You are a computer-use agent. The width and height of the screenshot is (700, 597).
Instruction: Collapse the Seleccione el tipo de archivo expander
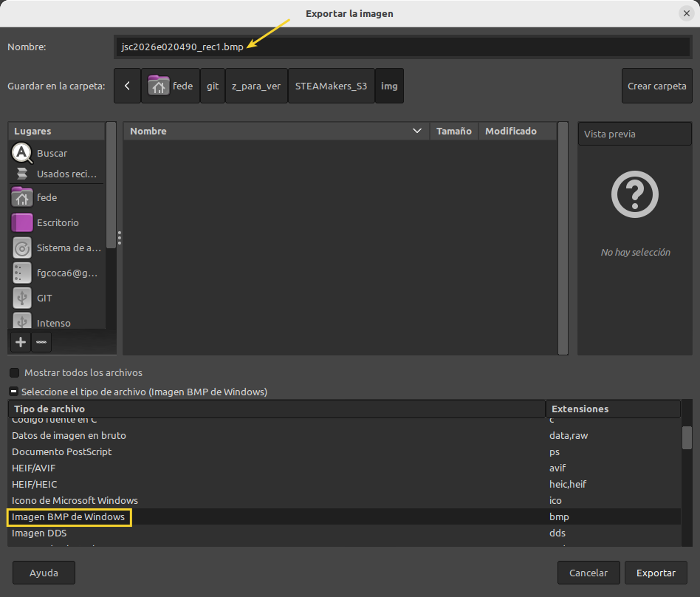14,392
